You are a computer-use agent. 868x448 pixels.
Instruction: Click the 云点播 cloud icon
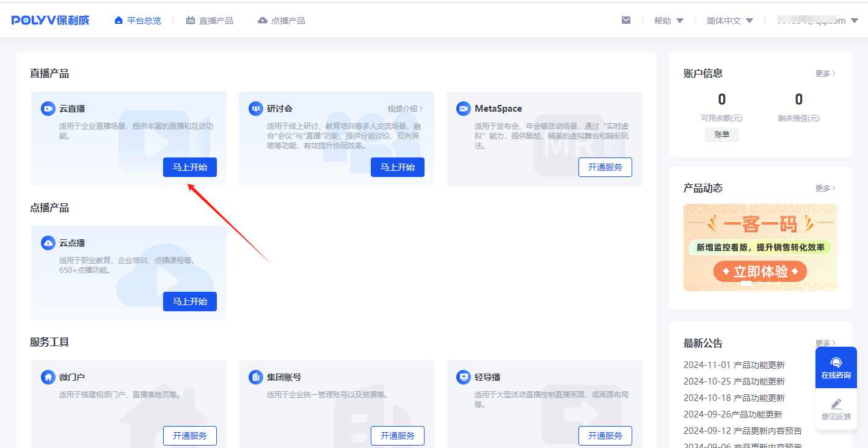tap(48, 243)
